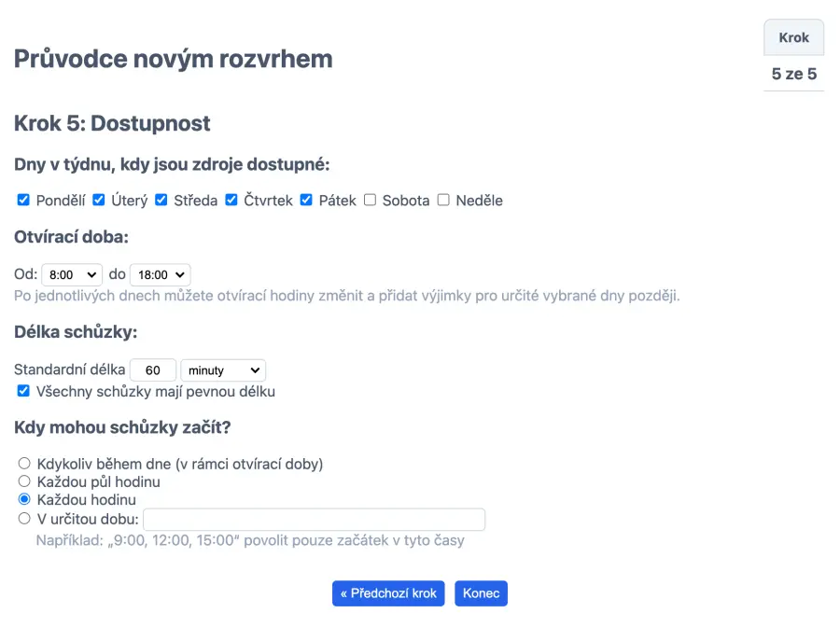Toggle the Středa checkbox
840x627 pixels.
coord(161,200)
